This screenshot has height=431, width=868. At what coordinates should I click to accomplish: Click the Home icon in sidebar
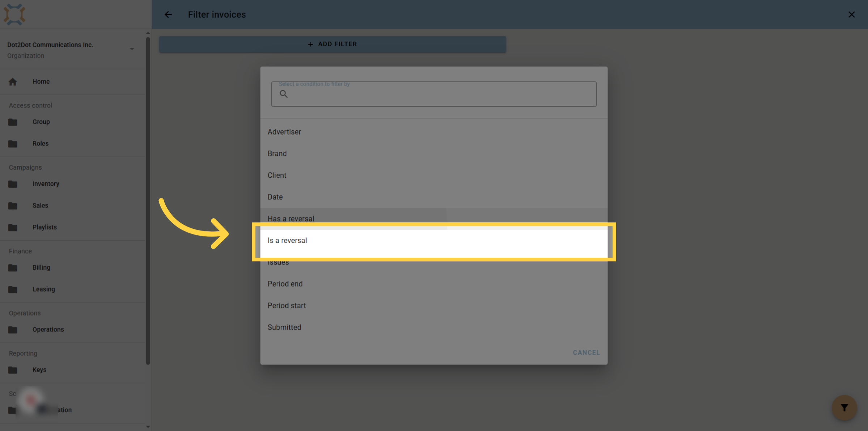(x=13, y=82)
